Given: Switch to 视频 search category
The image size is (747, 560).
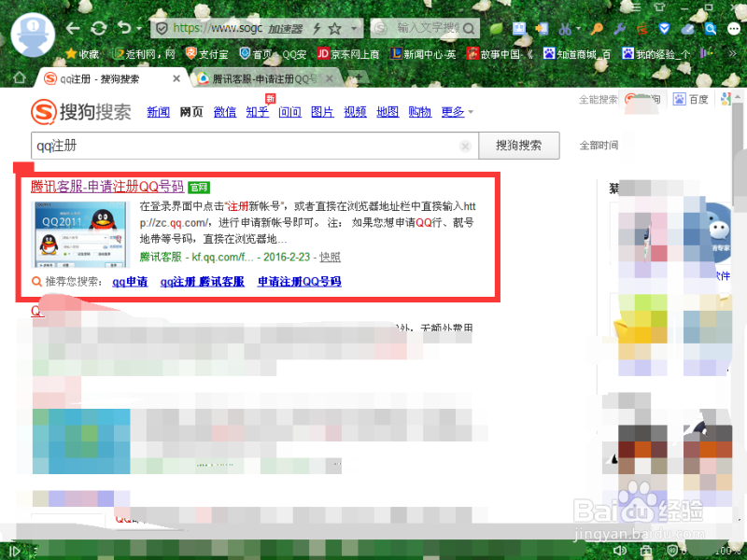Looking at the screenshot, I should pos(355,112).
